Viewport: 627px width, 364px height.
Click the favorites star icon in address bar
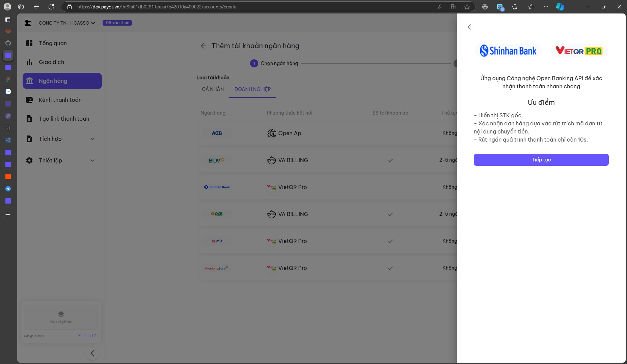coord(467,7)
